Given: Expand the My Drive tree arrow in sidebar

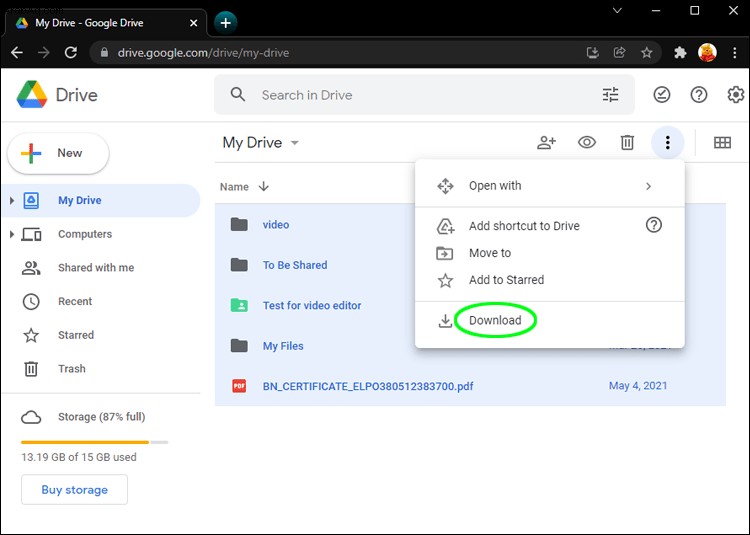Looking at the screenshot, I should point(11,200).
